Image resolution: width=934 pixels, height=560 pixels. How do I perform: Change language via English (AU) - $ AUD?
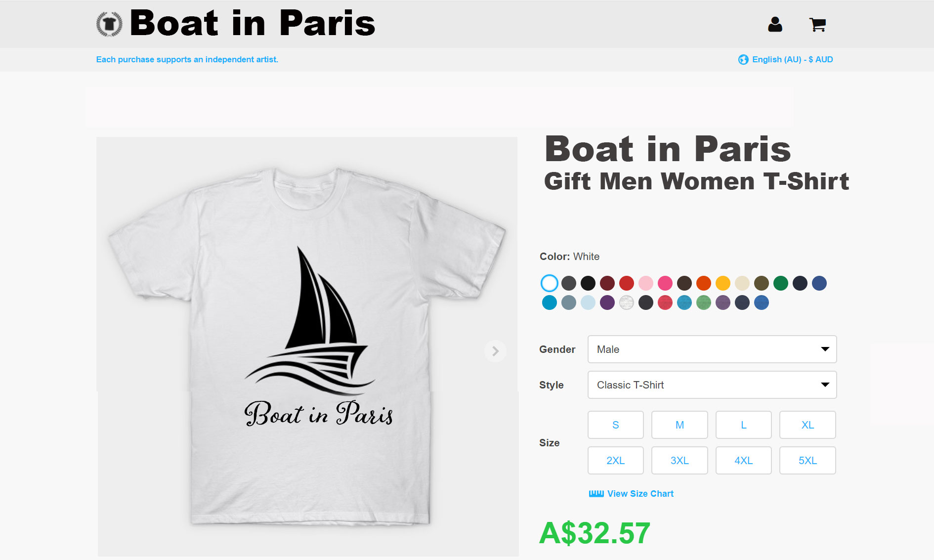tap(792, 60)
